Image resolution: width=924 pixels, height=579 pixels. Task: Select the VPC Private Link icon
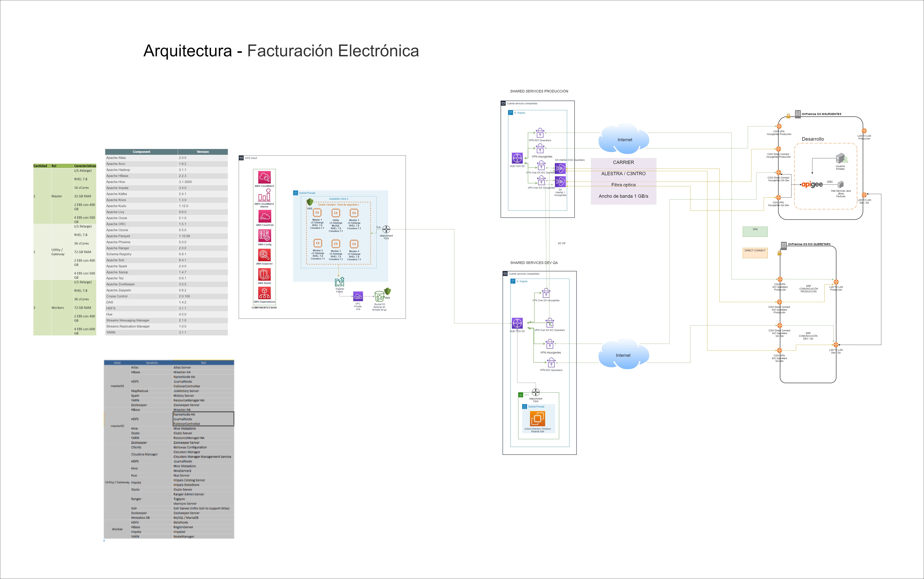[x=358, y=296]
